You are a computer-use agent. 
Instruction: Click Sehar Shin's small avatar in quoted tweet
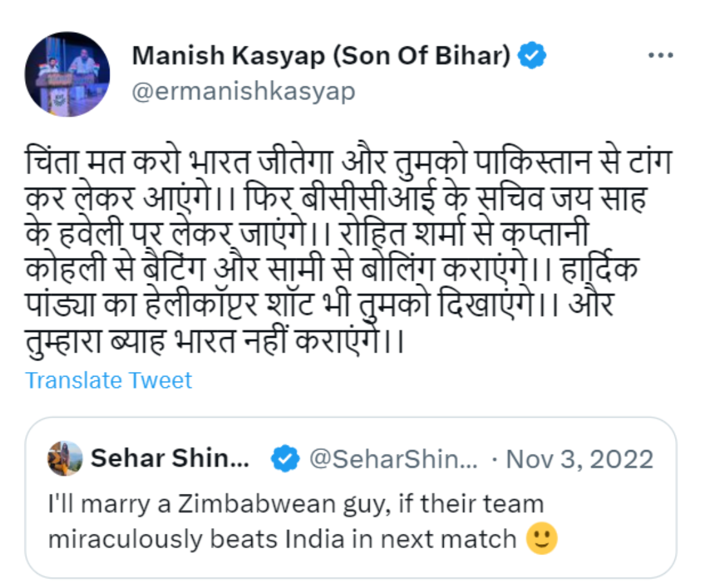coord(65,458)
